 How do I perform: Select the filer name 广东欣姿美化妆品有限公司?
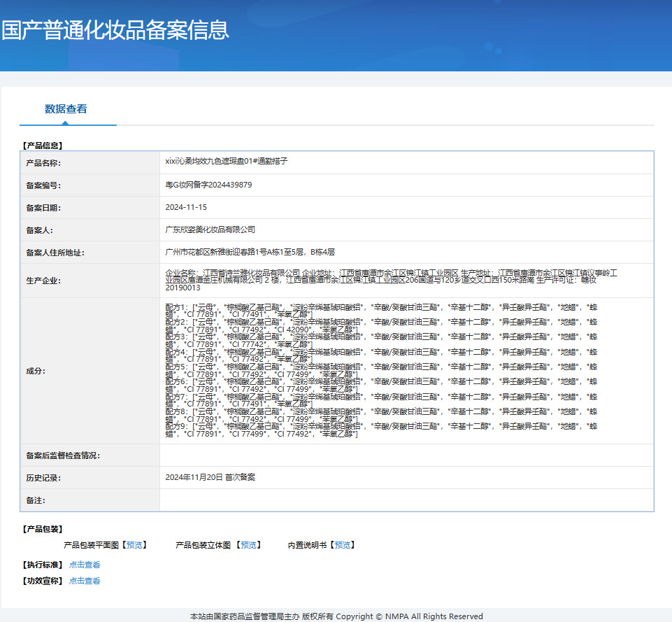click(210, 229)
